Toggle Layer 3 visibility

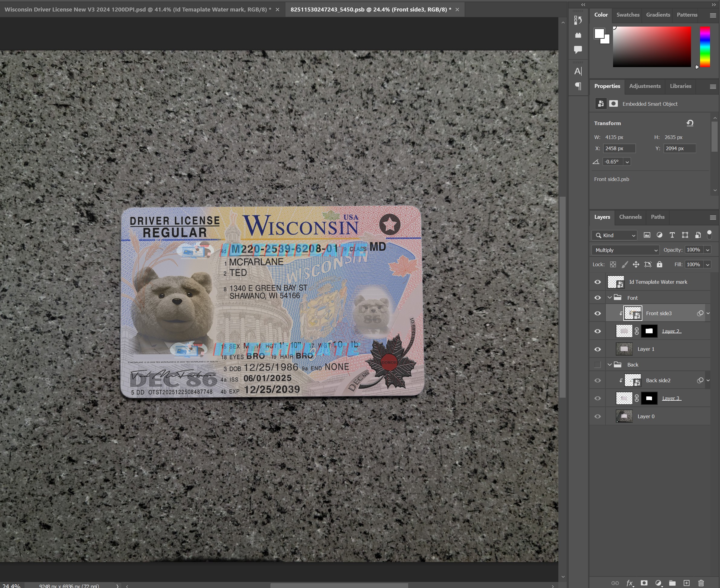[x=598, y=398]
